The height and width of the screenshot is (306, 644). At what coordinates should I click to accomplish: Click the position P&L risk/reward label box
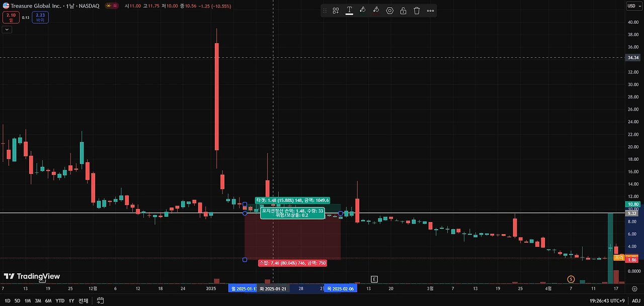click(292, 213)
